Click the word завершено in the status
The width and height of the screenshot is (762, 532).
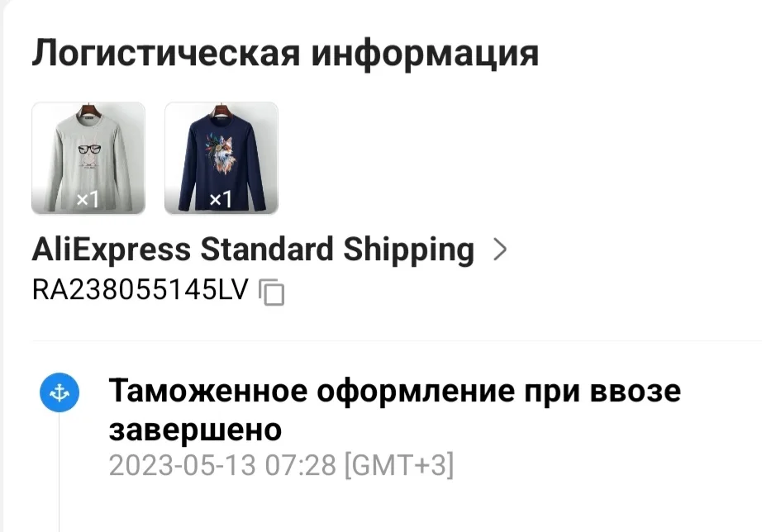(x=195, y=430)
